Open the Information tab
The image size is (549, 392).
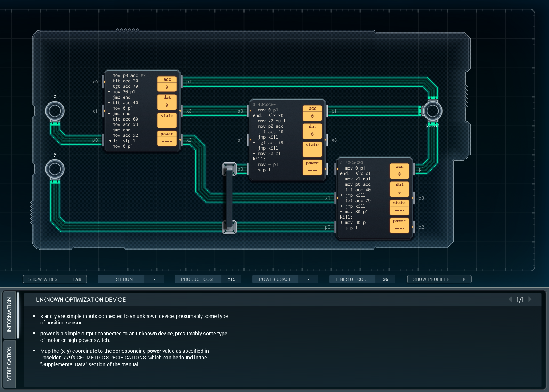(9, 314)
